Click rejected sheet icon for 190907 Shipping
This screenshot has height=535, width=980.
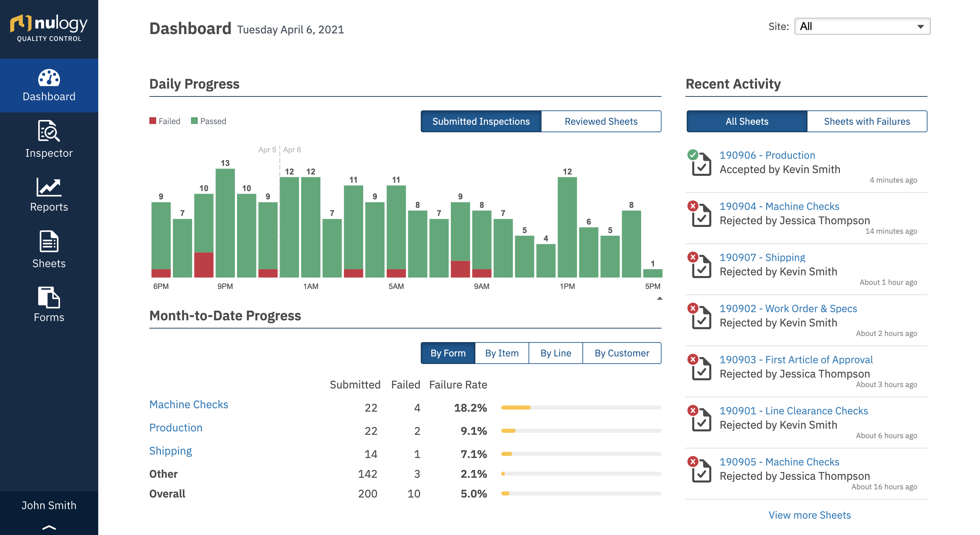coord(700,266)
